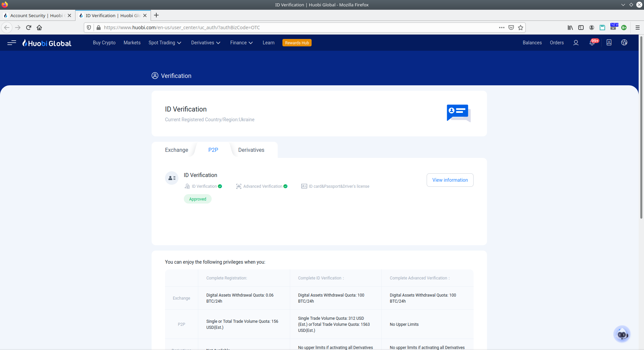Select the P2P verification tab

[x=213, y=150]
